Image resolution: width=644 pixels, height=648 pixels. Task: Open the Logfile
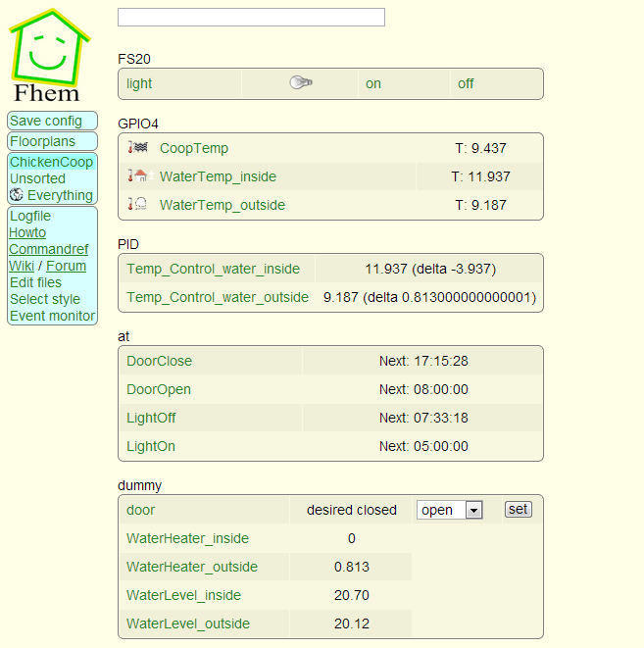(30, 216)
